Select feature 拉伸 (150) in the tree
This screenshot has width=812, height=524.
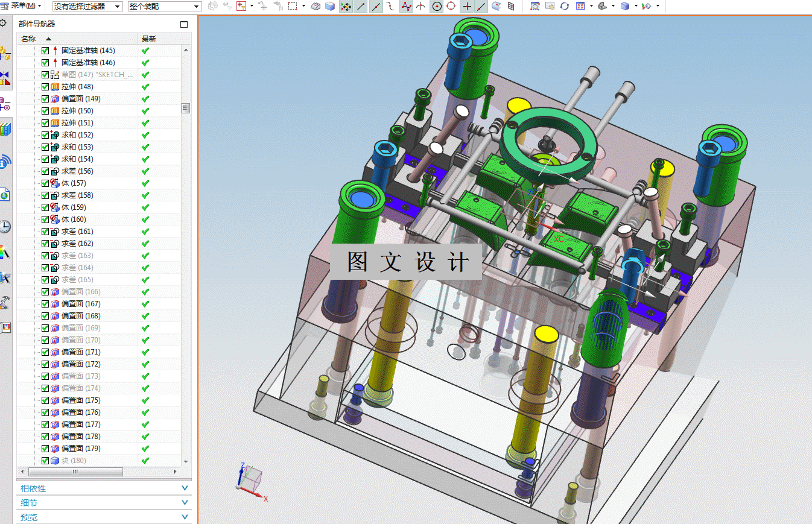point(77,111)
